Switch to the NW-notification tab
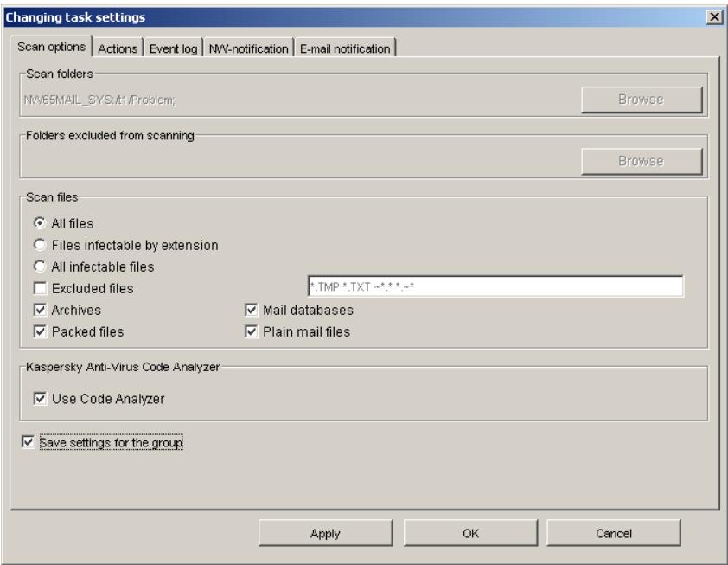728x565 pixels. [x=248, y=48]
